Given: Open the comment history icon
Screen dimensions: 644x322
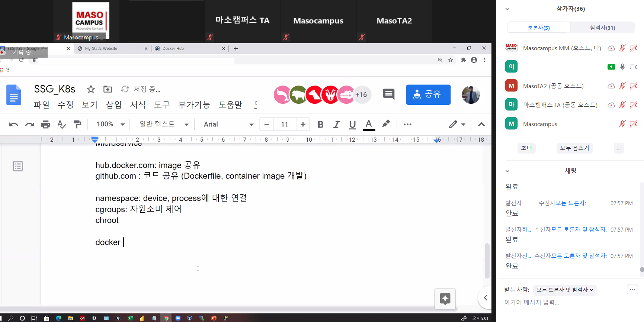Looking at the screenshot, I should click(388, 94).
